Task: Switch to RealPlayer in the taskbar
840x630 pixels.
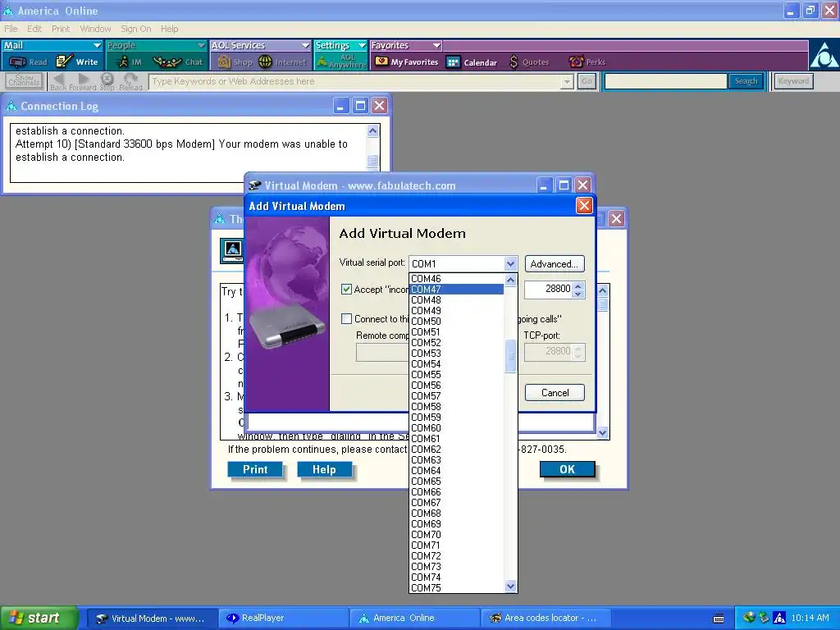Action: [284, 619]
